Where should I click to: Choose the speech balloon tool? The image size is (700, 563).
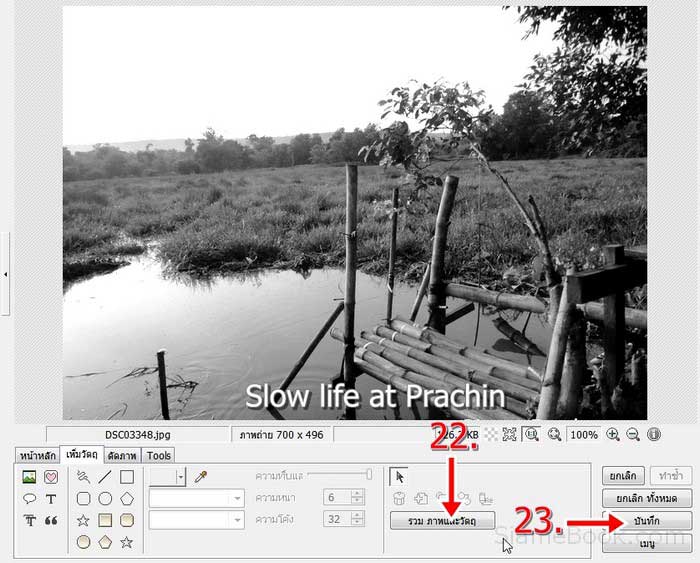pos(29,498)
